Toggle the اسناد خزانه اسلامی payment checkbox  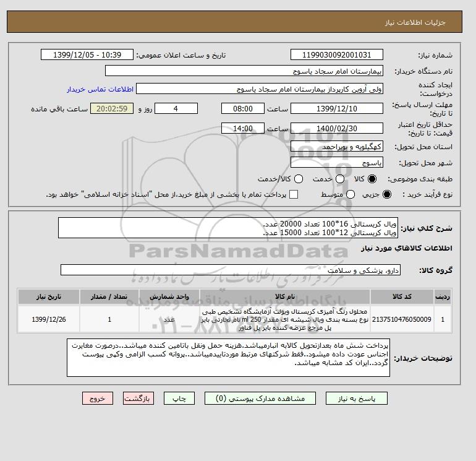294,194
